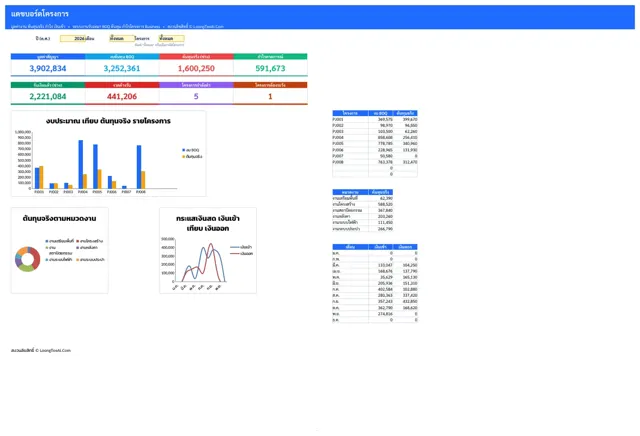Click the PJ007 label on the bar chart axis
640x436 pixels.
pyautogui.click(x=126, y=192)
